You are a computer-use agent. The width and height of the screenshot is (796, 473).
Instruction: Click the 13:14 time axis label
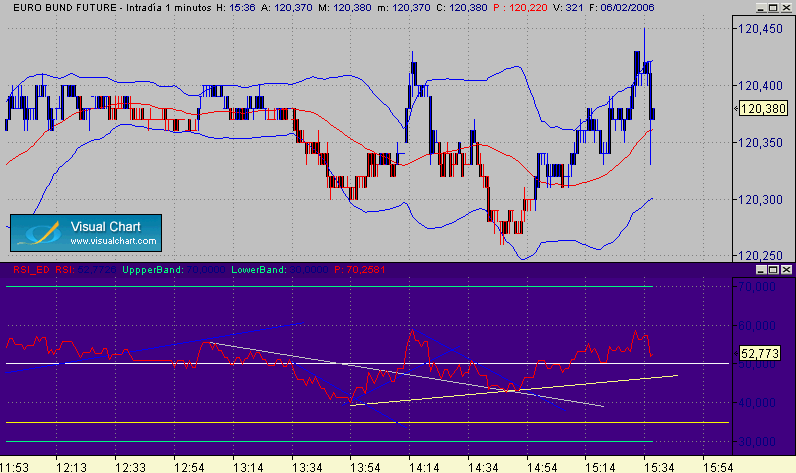coord(248,467)
